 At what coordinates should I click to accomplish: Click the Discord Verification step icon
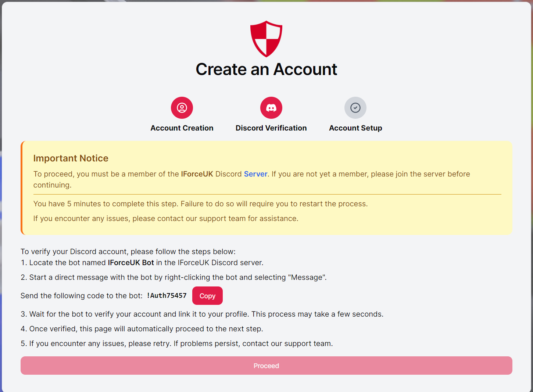[271, 107]
